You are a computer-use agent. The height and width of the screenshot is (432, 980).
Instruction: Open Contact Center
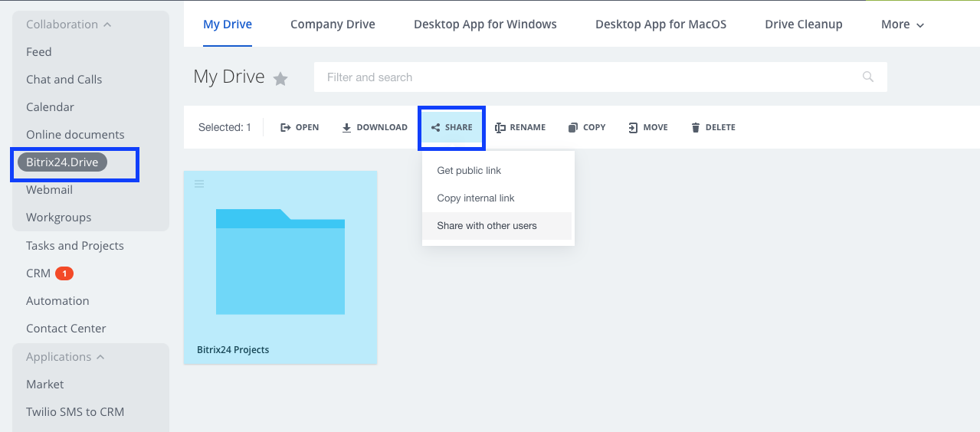pos(66,329)
